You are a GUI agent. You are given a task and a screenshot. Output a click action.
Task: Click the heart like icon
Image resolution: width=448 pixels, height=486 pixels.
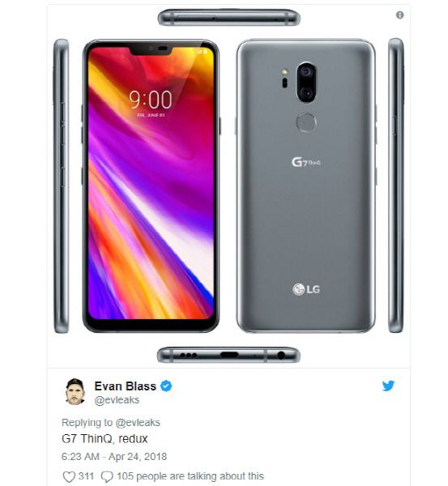pyautogui.click(x=69, y=477)
